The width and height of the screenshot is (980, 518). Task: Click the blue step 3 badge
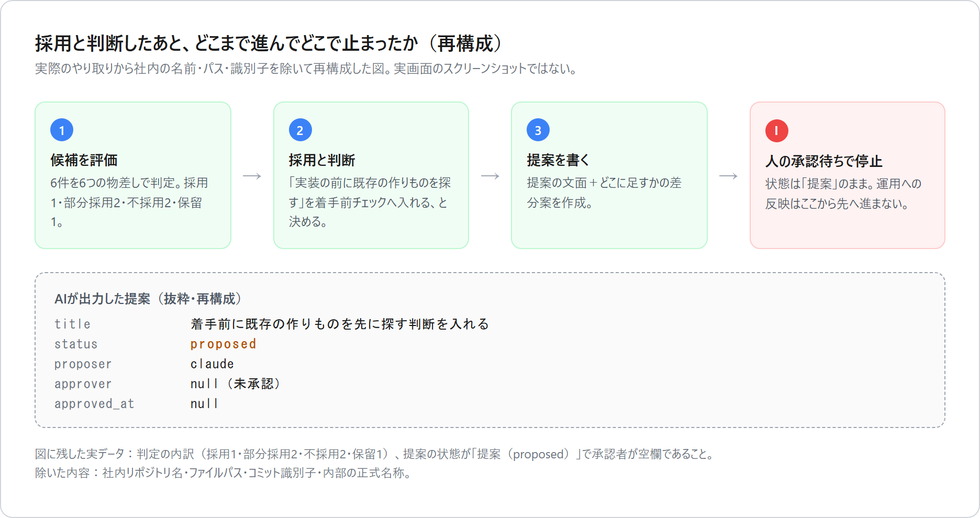coord(538,130)
